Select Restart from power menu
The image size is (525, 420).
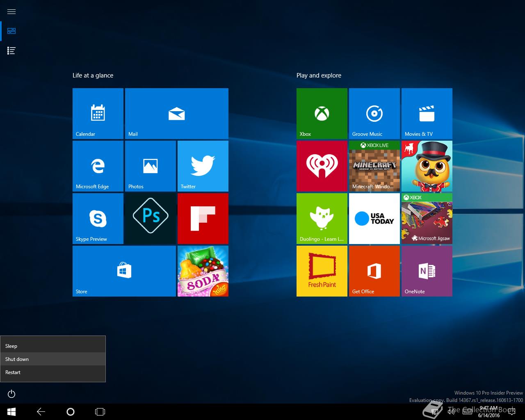53,372
